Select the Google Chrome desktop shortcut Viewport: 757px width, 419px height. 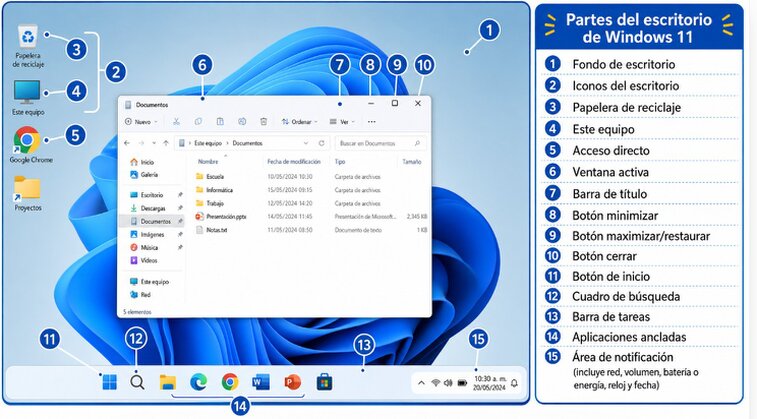(x=31, y=145)
